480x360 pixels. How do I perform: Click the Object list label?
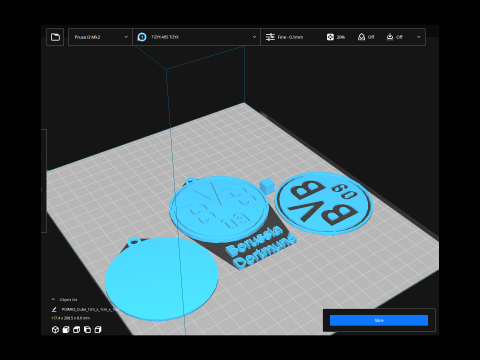(x=68, y=300)
